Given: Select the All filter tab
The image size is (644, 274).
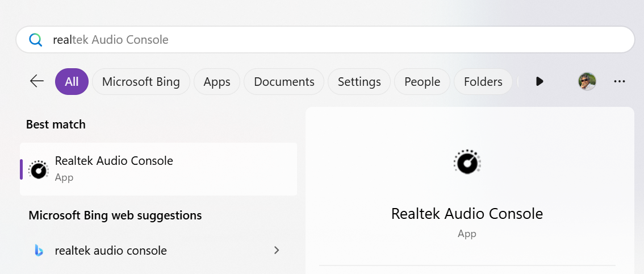Looking at the screenshot, I should (72, 82).
